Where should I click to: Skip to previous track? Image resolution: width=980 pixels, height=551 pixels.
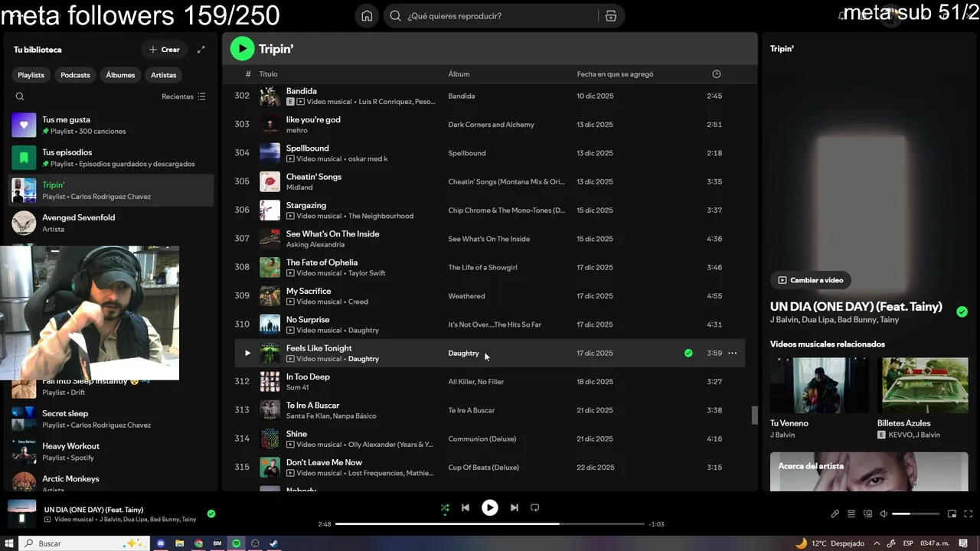(465, 507)
